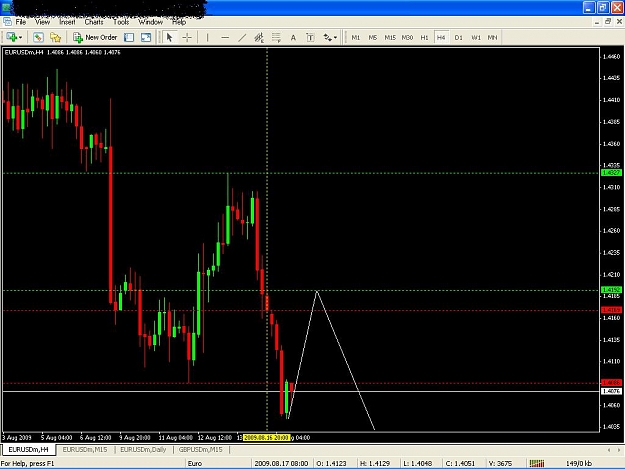
Task: Switch to the EURUSDm,Daily chart tab
Action: [x=143, y=449]
